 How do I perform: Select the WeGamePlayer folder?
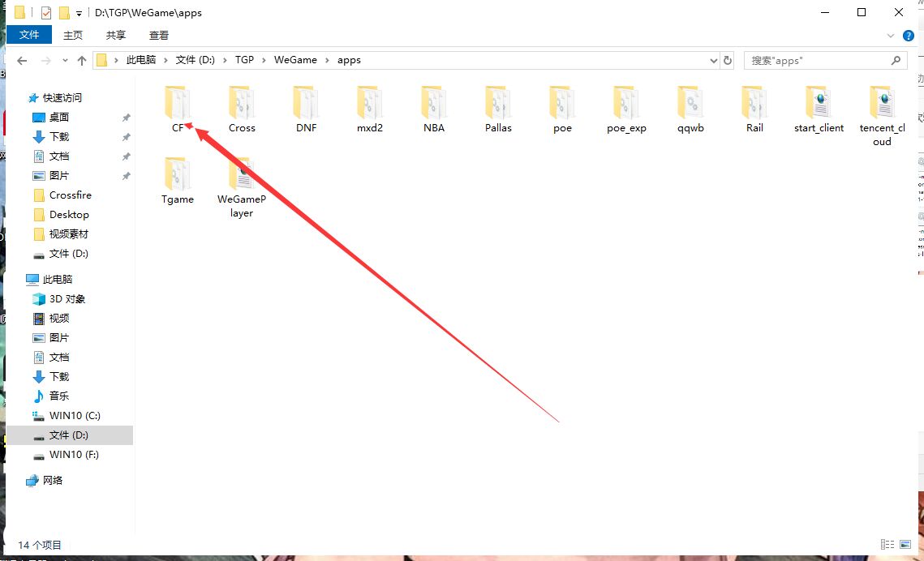(242, 187)
